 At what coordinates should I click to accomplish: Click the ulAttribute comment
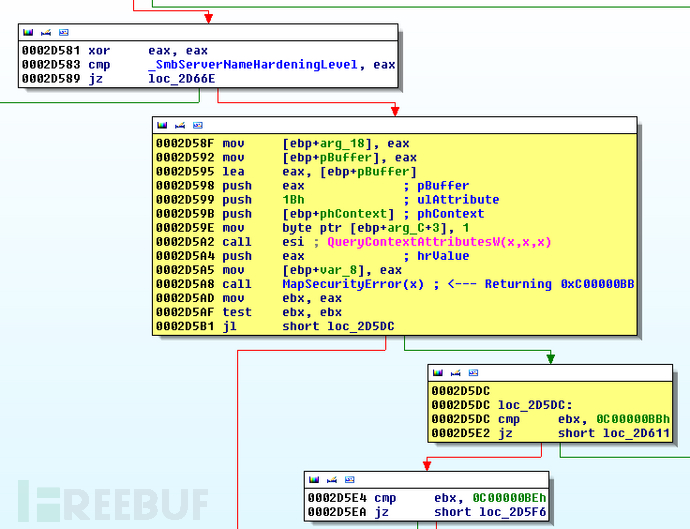[x=458, y=200]
